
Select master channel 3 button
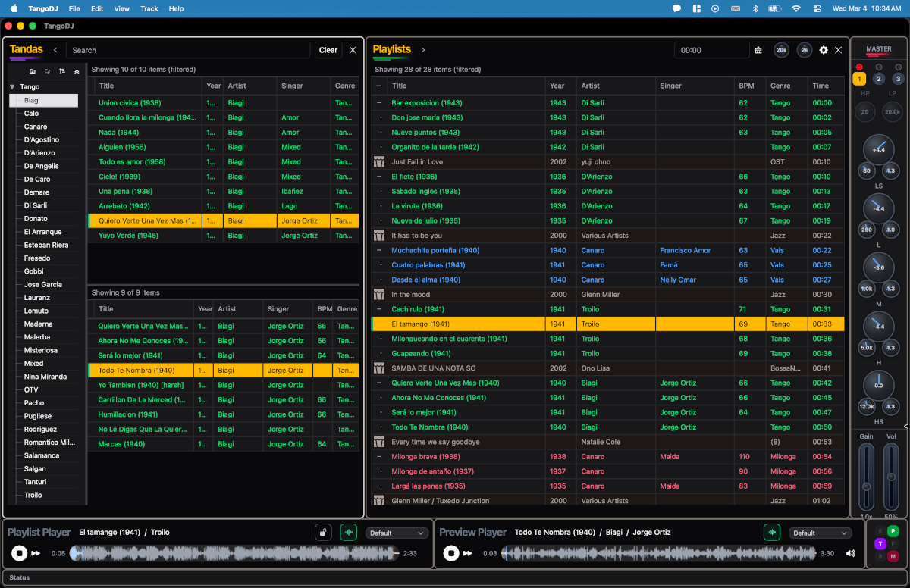(898, 79)
